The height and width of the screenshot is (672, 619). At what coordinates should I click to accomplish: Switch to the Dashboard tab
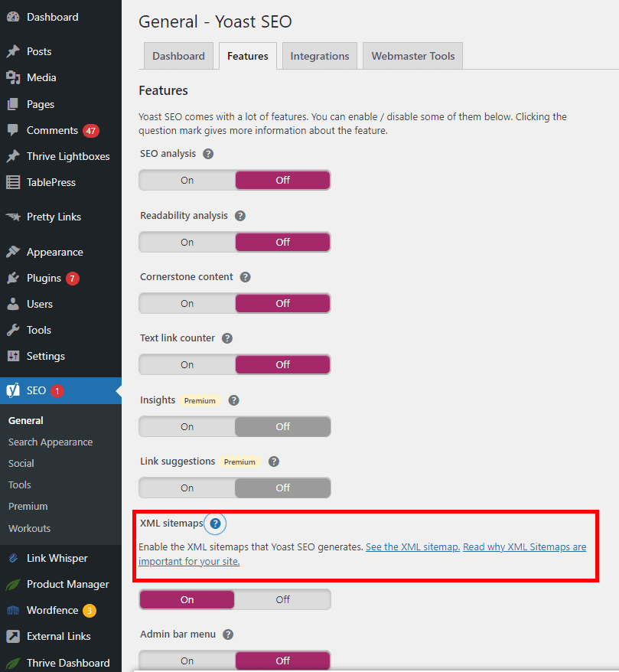(x=178, y=56)
